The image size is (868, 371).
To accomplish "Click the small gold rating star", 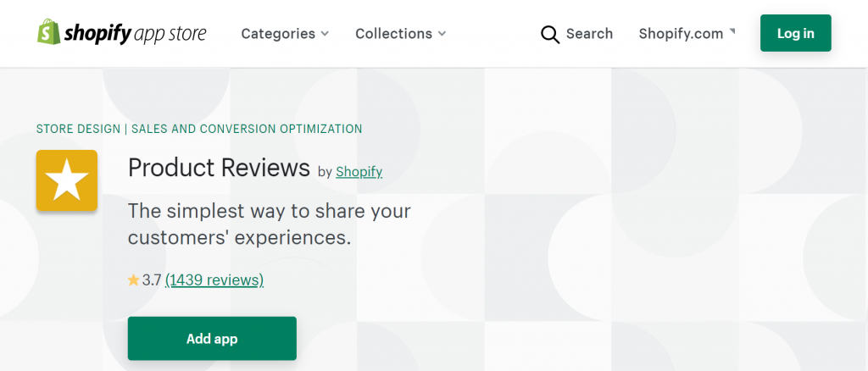I will 133,280.
